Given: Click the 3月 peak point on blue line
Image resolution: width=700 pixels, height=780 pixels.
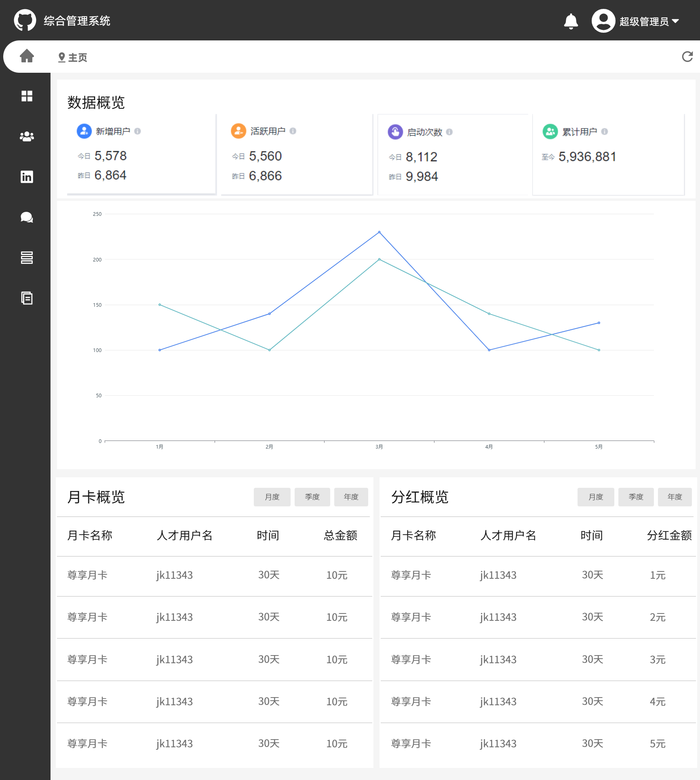Looking at the screenshot, I should (379, 232).
